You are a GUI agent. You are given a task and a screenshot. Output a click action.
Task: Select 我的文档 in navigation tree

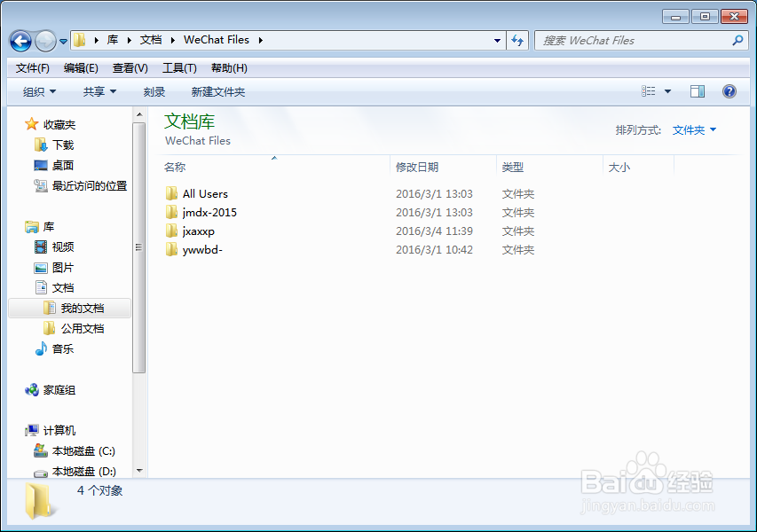(69, 309)
